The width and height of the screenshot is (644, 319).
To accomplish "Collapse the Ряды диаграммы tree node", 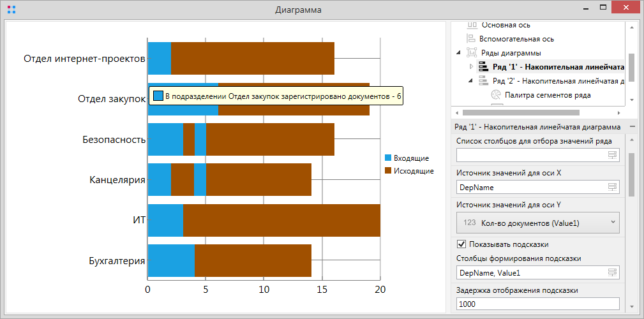I will (x=459, y=53).
